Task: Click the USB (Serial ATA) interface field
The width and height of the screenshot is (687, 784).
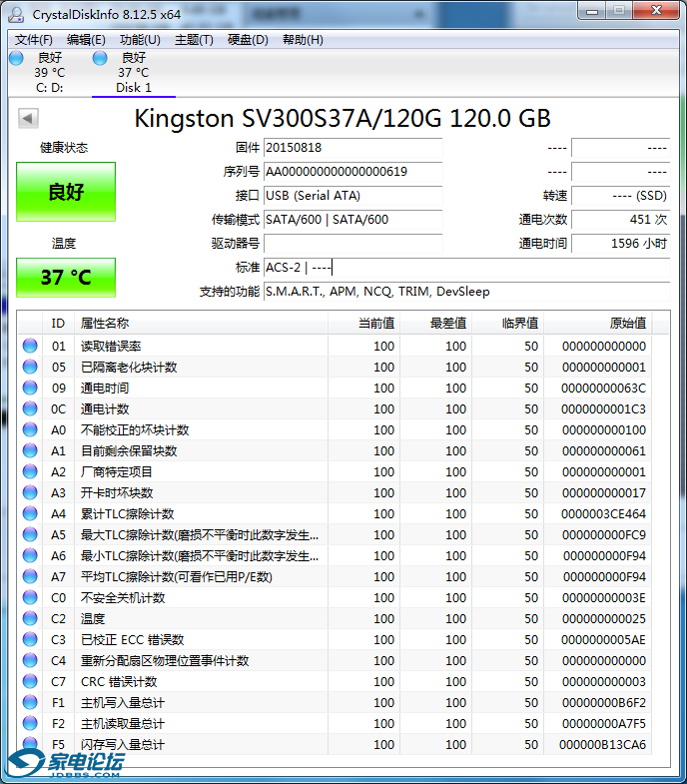Action: tap(353, 196)
